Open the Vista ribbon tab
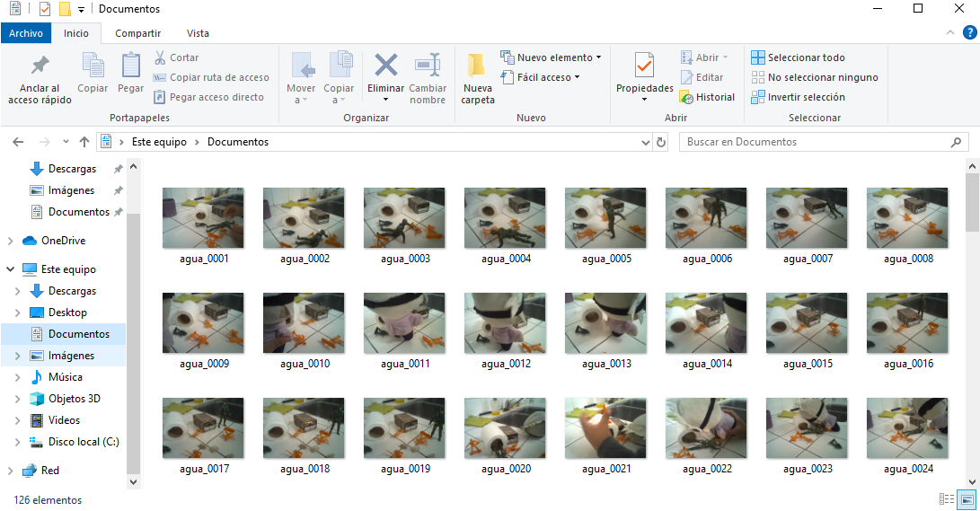The width and height of the screenshot is (980, 511). point(198,33)
